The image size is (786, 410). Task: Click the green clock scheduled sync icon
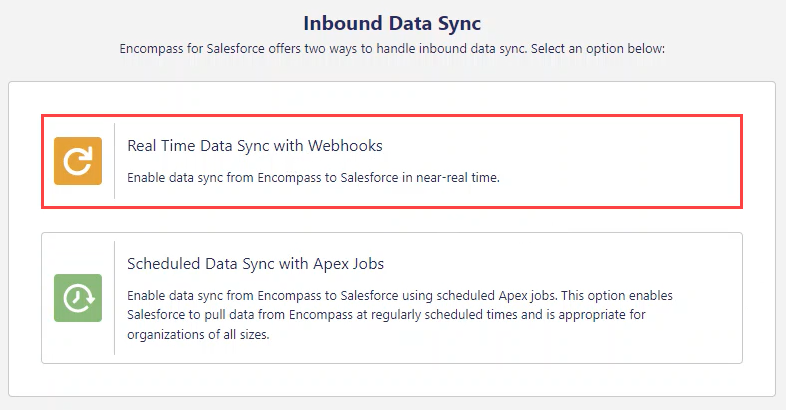78,298
